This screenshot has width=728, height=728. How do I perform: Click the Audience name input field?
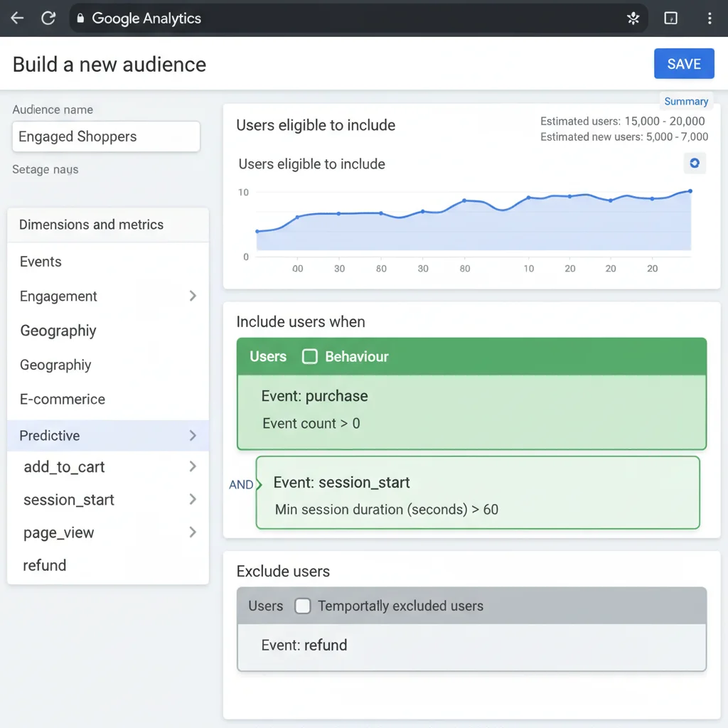pyautogui.click(x=107, y=136)
